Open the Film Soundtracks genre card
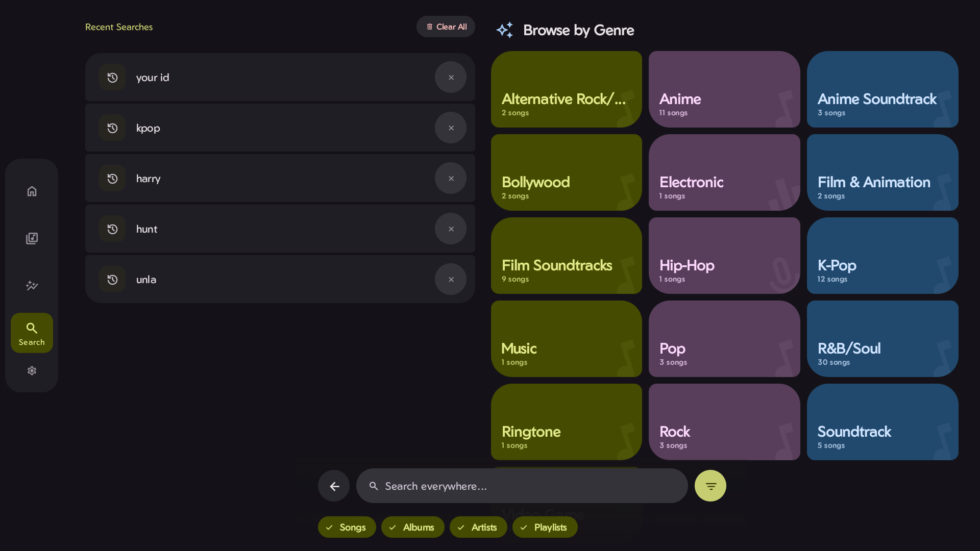Image resolution: width=980 pixels, height=551 pixels. click(567, 256)
